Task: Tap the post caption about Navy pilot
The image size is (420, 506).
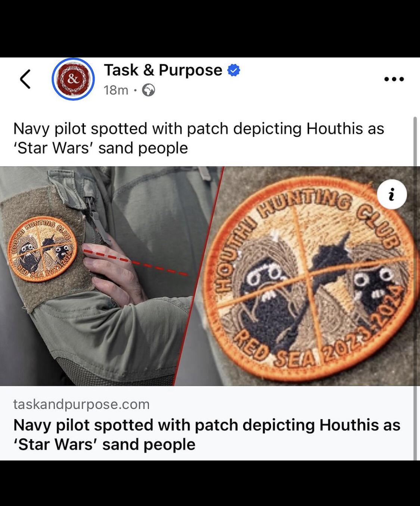Action: (x=199, y=138)
